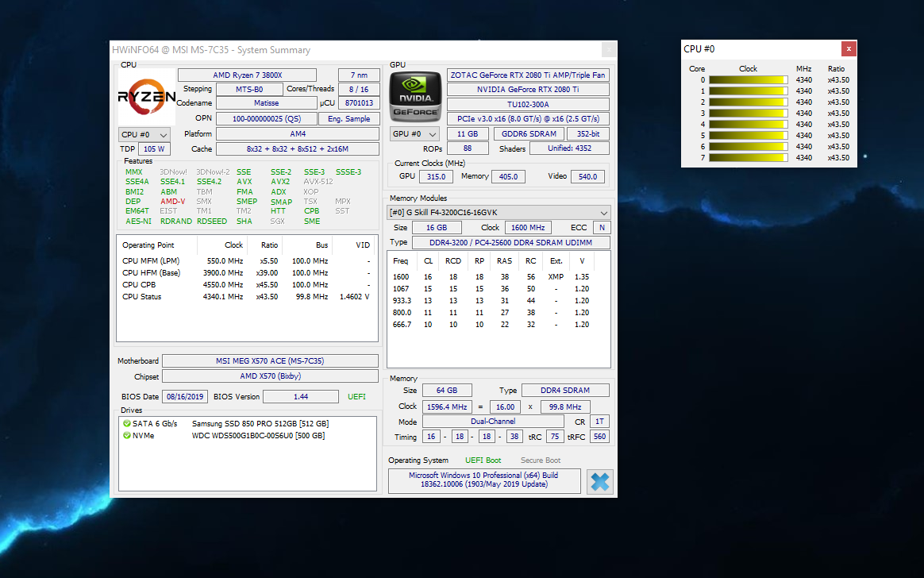The image size is (924, 578).
Task: Click the AM4 platform field
Action: tap(298, 134)
